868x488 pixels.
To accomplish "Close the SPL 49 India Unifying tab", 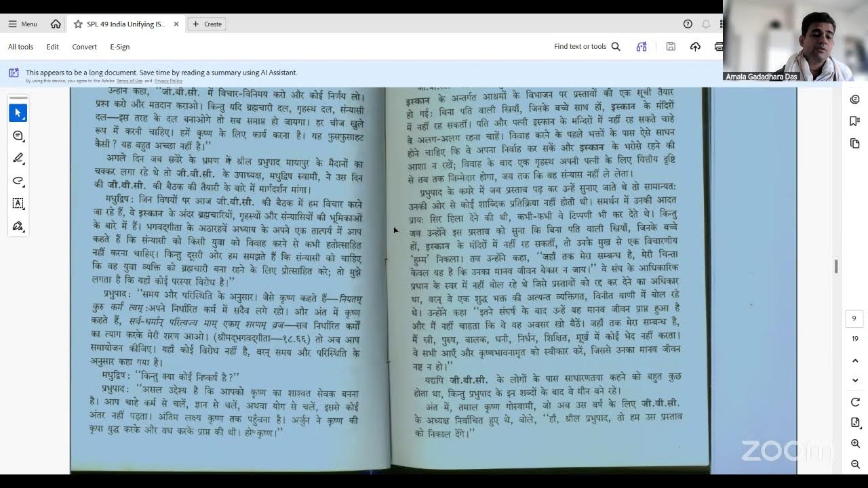I will [x=176, y=24].
